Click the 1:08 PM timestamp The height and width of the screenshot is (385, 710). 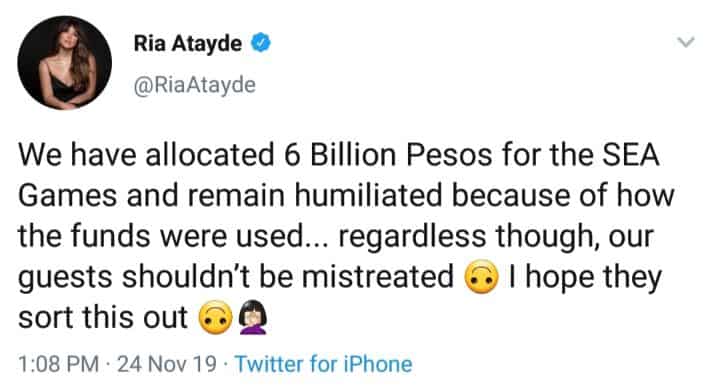click(58, 364)
